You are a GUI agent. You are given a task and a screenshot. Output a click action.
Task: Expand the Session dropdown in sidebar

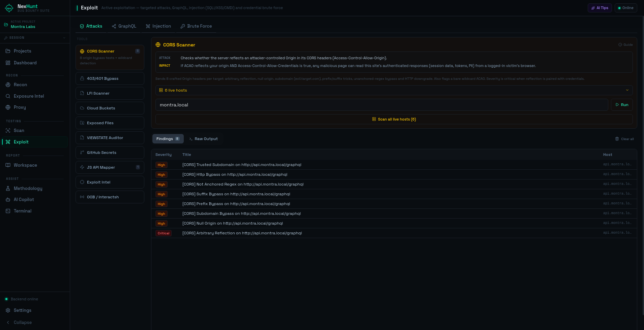(x=35, y=38)
